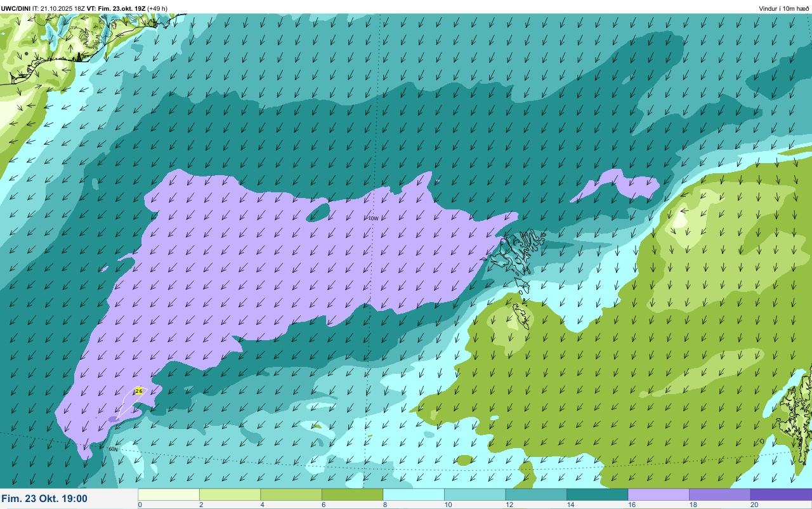Image resolution: width=812 pixels, height=509 pixels.
Task: Click the UWC/DINI model run header text
Action: (x=84, y=8)
